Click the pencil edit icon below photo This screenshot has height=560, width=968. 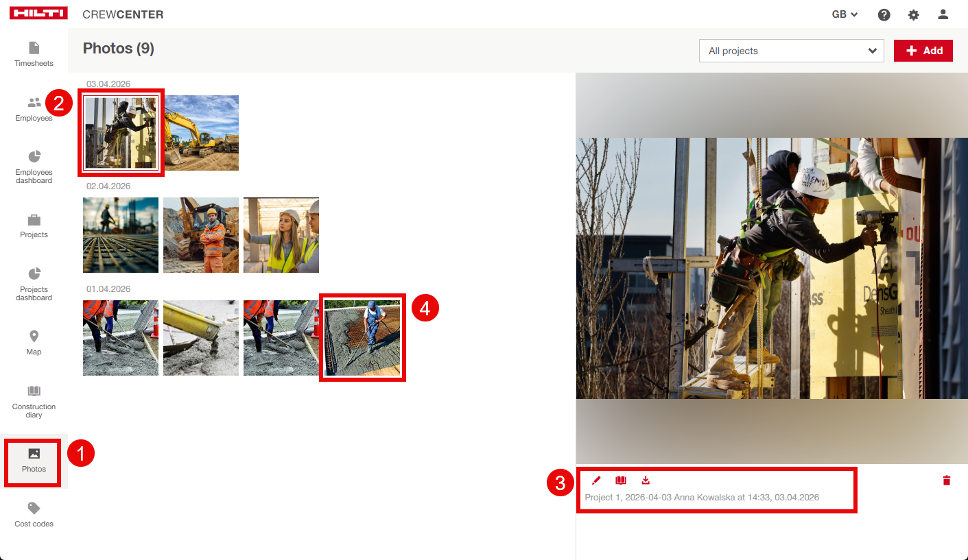click(x=596, y=480)
